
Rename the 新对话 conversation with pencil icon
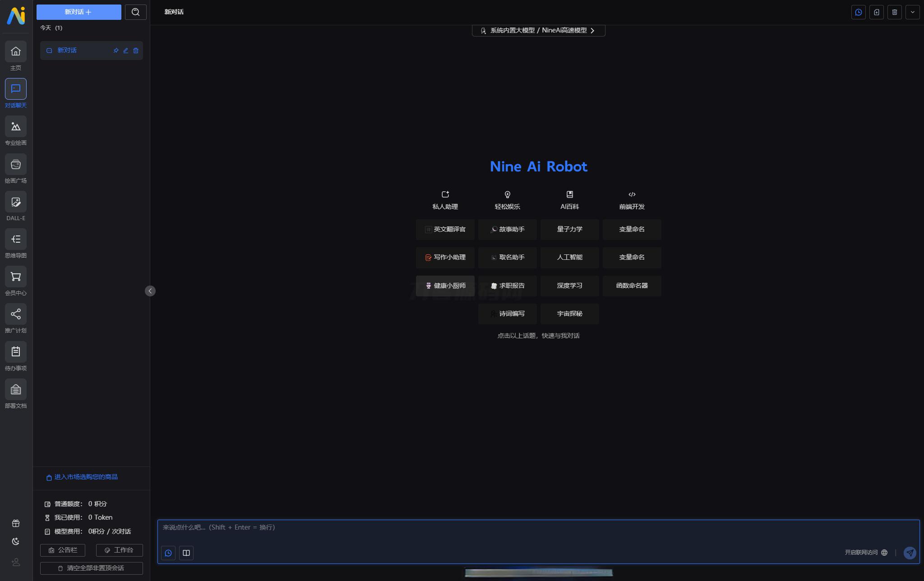tap(126, 51)
